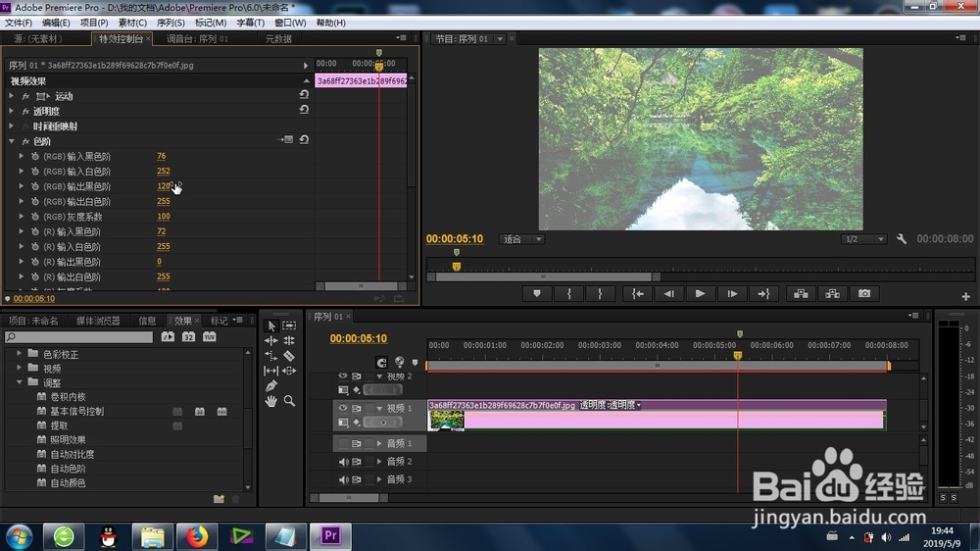Screen dimensions: 980x551
Task: Add marker in program monitor
Action: click(537, 293)
